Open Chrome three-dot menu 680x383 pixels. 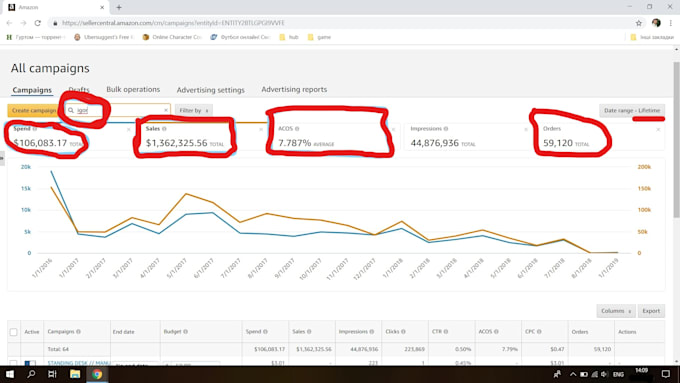(670, 23)
